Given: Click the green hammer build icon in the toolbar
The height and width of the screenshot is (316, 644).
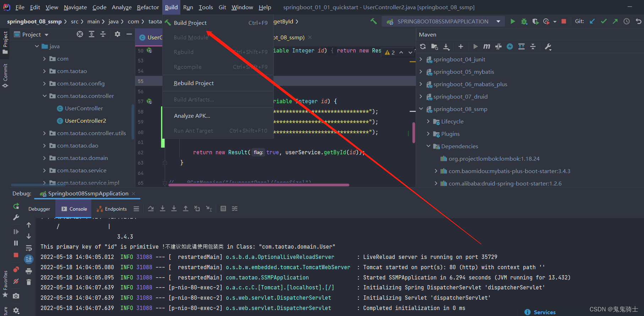Looking at the screenshot, I should tap(373, 22).
